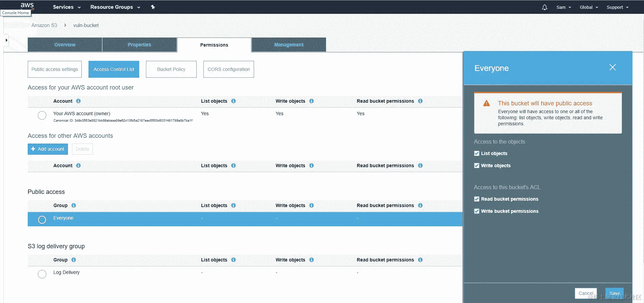Open the Resource Groups dropdown
Viewport: 644px width, 303px height.
(x=115, y=7)
